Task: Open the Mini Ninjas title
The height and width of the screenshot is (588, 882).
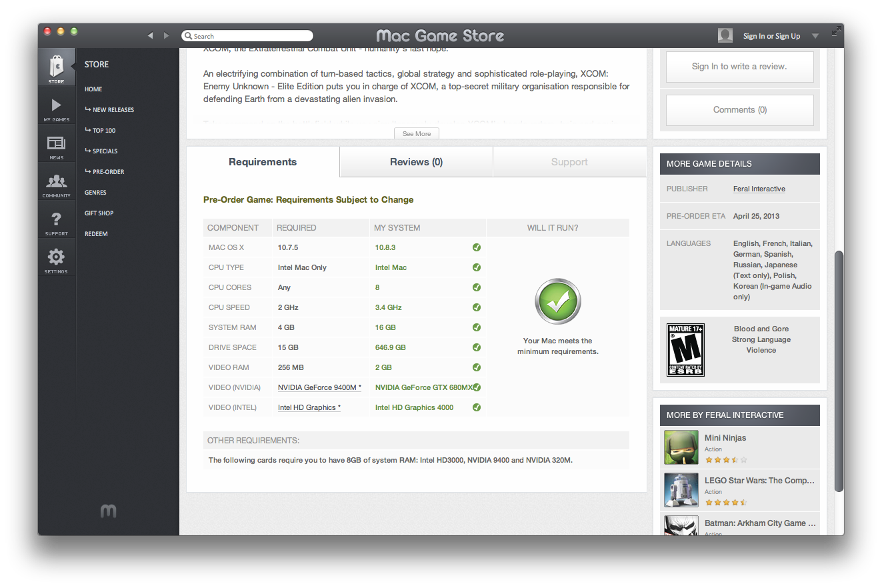Action: (725, 438)
